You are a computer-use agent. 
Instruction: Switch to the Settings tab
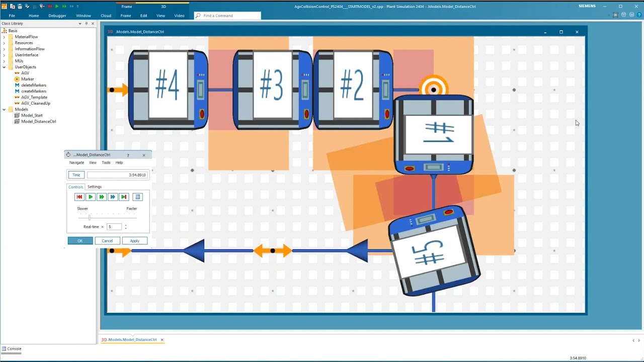[95, 187]
